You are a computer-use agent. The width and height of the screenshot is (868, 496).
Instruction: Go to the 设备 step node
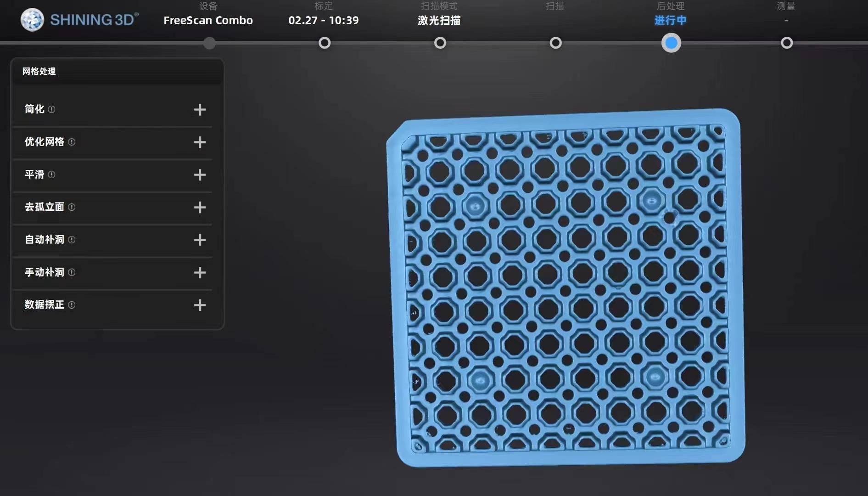[x=209, y=43]
